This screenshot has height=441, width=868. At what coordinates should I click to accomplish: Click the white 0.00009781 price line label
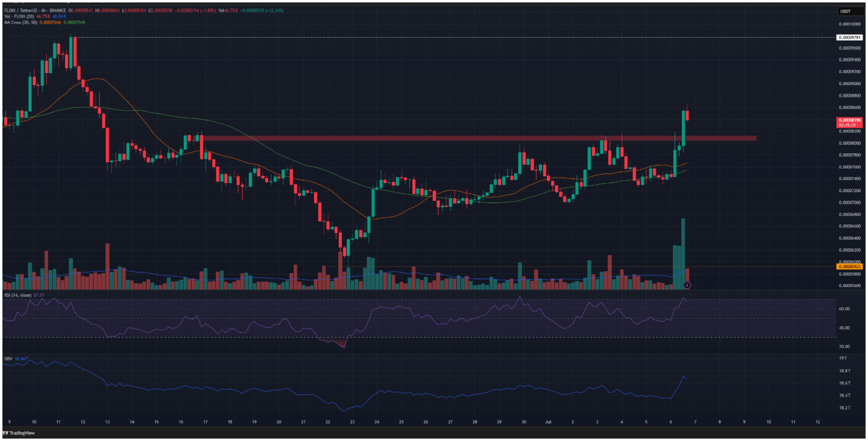click(849, 38)
